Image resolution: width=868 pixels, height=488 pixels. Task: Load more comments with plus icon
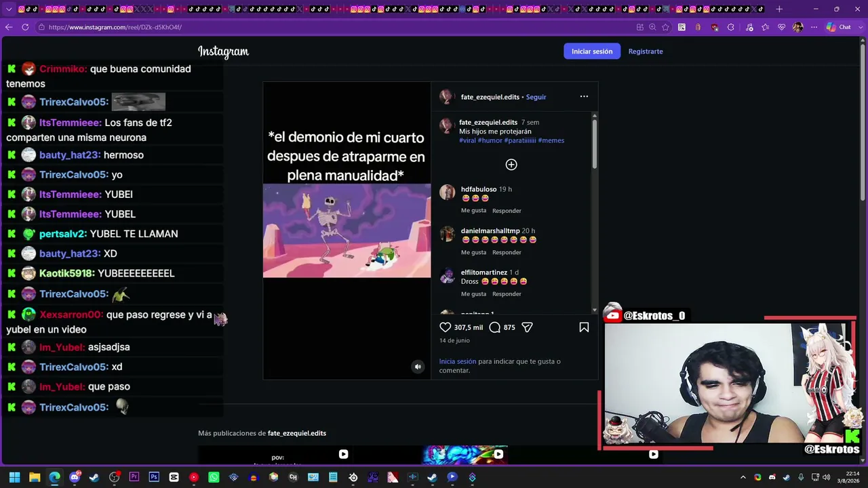511,165
